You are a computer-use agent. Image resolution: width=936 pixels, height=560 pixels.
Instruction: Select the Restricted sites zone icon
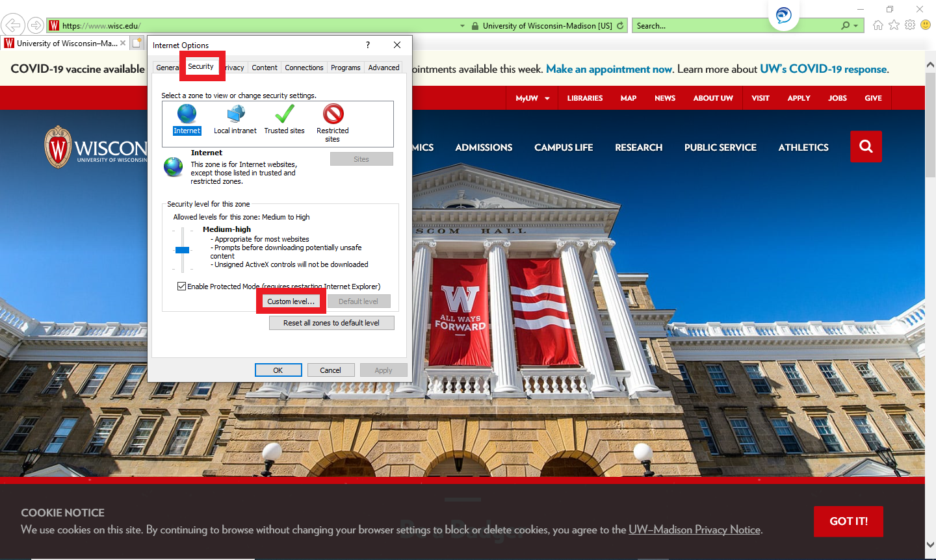coord(333,123)
